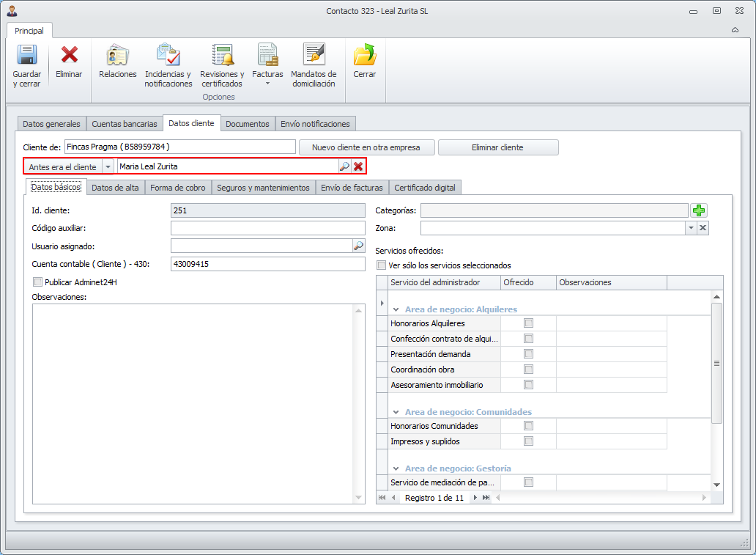Click Nuevo cliente en otra empresa button
Viewport: 756px width, 555px height.
tap(366, 147)
